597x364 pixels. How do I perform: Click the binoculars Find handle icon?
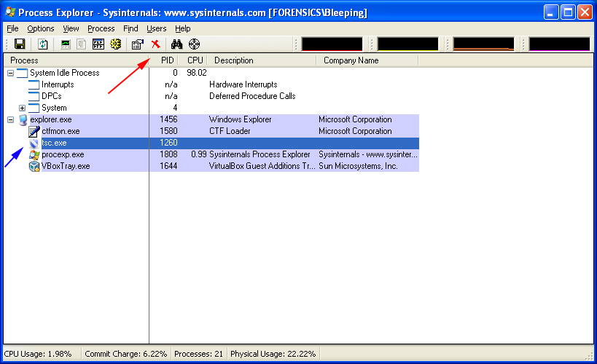point(176,44)
